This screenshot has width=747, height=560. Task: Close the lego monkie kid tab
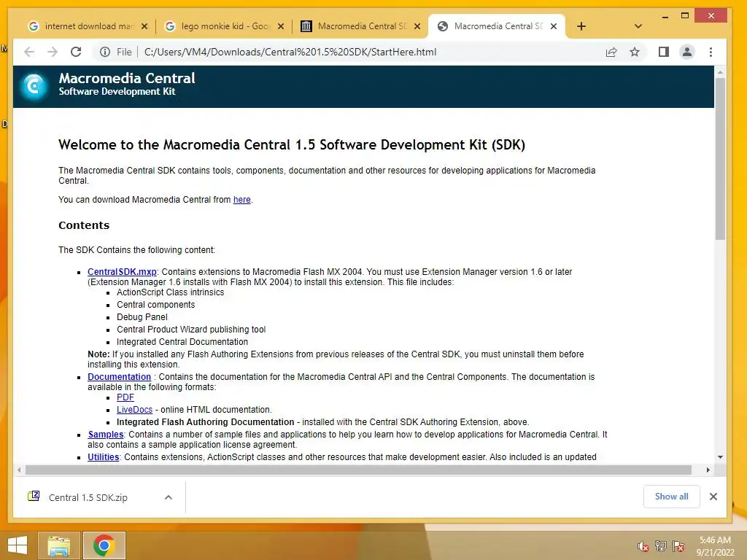pyautogui.click(x=281, y=26)
